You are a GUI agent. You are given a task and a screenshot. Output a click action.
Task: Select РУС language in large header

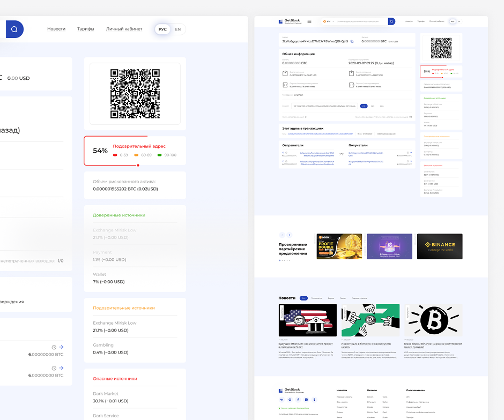(162, 29)
